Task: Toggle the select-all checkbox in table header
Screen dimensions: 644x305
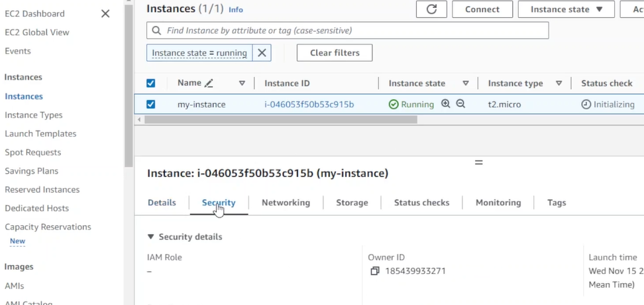Action: 151,84
